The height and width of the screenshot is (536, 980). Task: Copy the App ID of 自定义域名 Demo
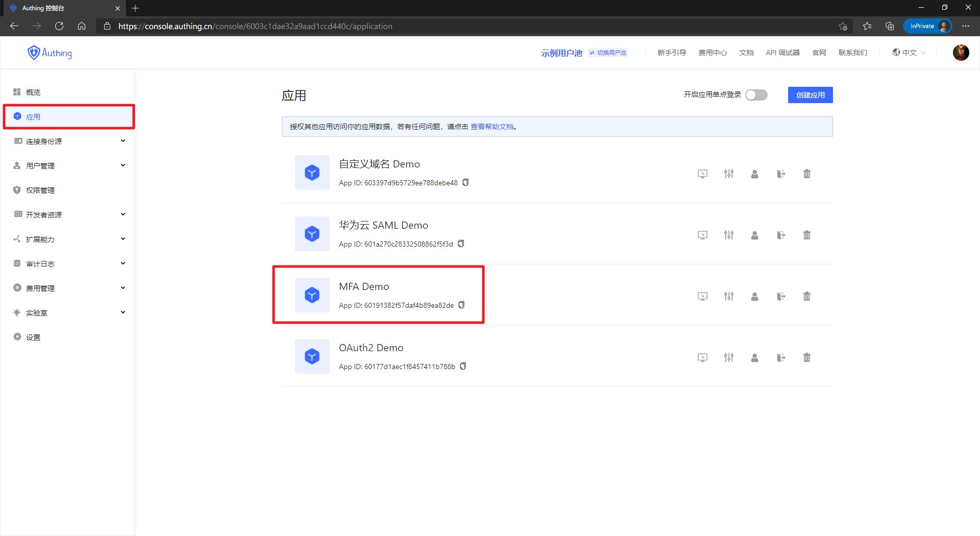465,182
